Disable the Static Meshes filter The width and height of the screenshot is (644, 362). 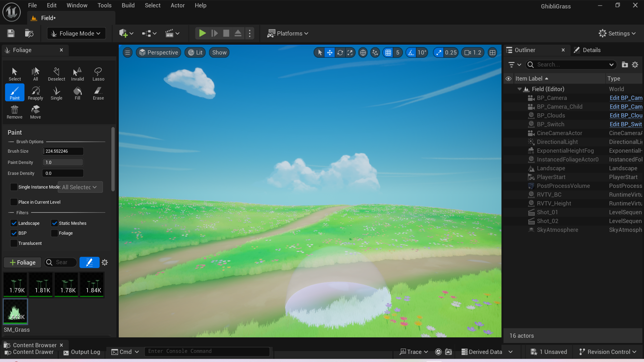[55, 223]
